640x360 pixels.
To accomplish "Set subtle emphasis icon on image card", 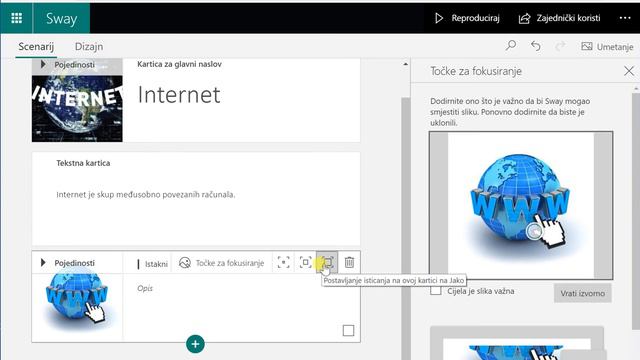I will click(283, 262).
